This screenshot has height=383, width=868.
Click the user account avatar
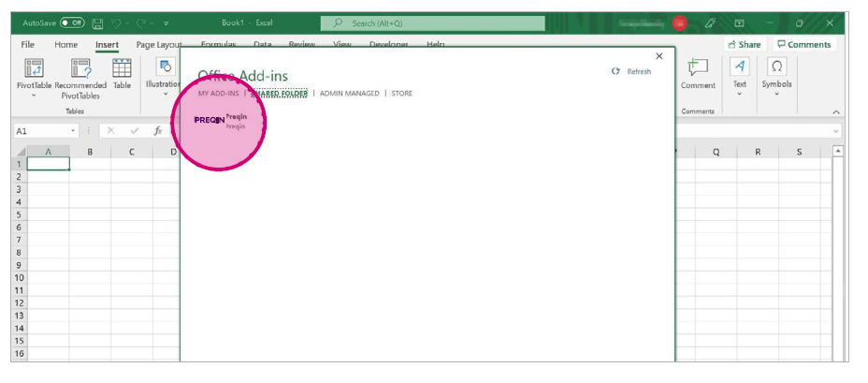(x=679, y=23)
